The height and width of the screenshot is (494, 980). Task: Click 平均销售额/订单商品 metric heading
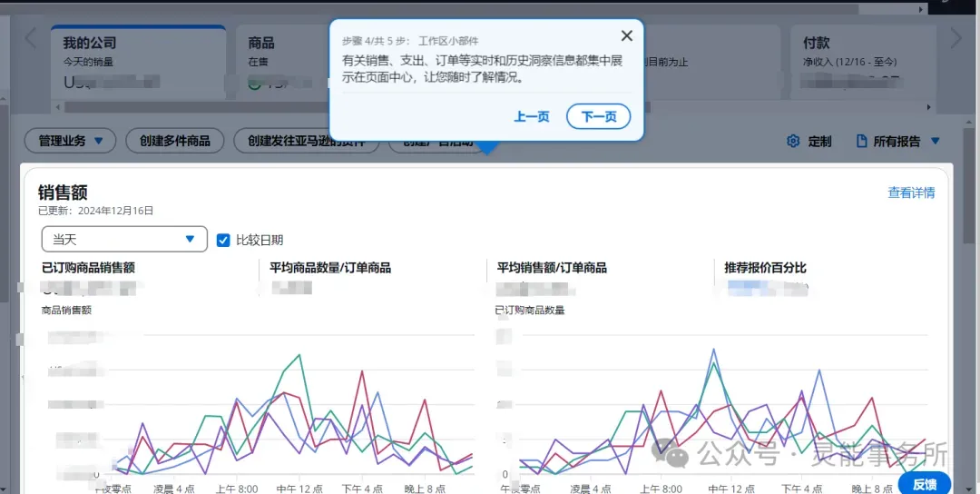[x=552, y=268]
